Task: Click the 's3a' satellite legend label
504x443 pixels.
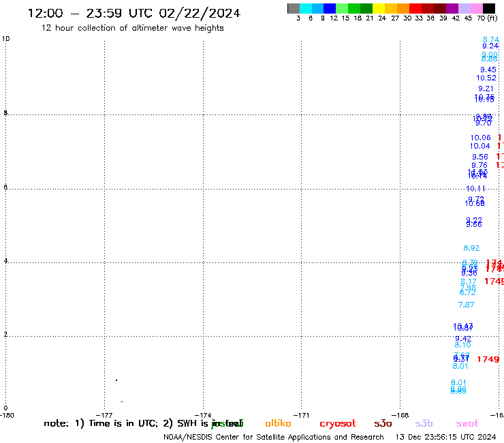Action: coord(383,424)
